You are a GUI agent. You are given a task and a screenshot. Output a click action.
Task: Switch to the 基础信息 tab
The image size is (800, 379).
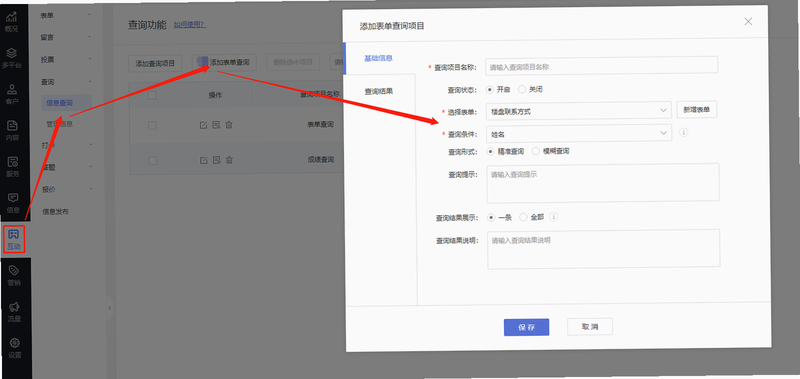379,58
